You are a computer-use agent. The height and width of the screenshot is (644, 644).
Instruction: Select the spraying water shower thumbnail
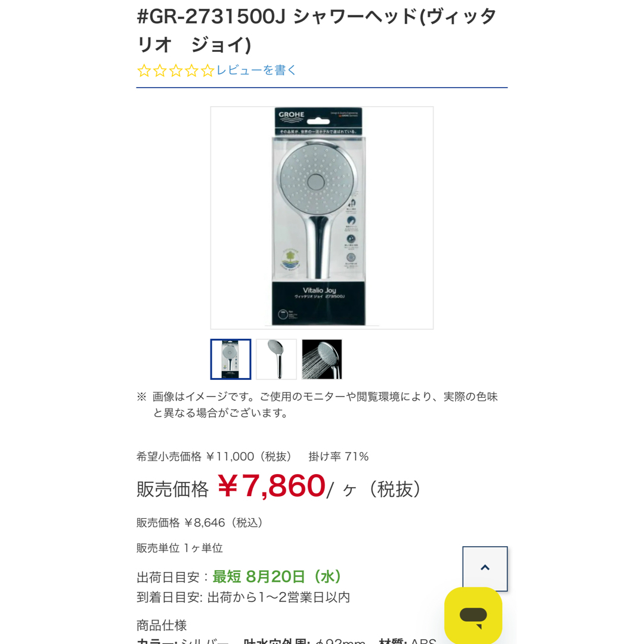(x=322, y=360)
